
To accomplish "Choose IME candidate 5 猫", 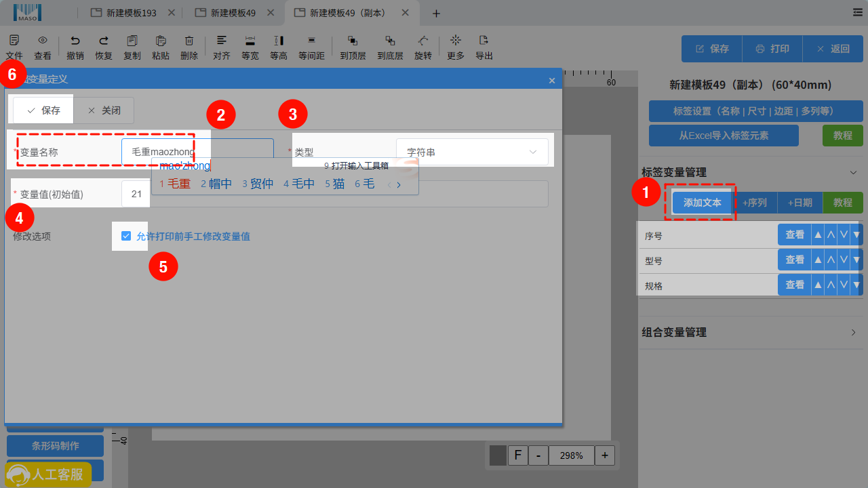I will coord(335,184).
